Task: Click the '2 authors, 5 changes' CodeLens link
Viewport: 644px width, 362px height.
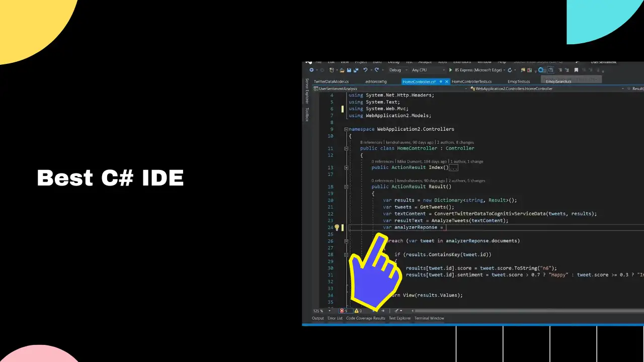Action: (x=467, y=180)
